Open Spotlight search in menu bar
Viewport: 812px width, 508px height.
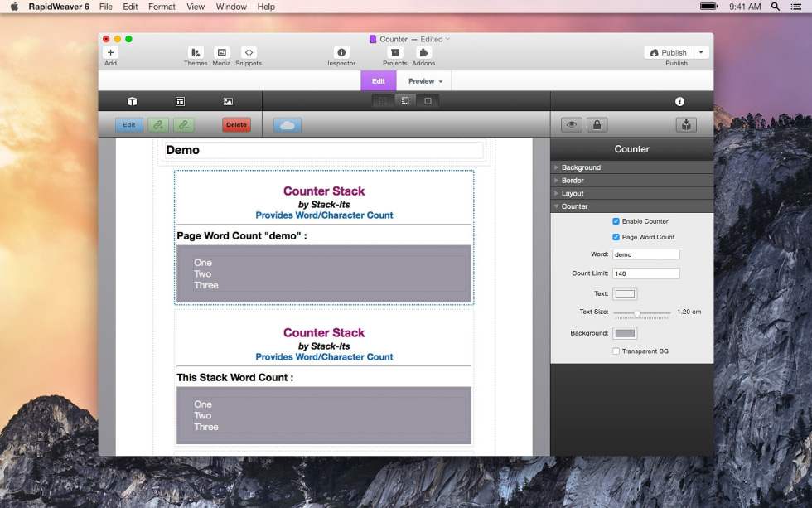point(776,7)
